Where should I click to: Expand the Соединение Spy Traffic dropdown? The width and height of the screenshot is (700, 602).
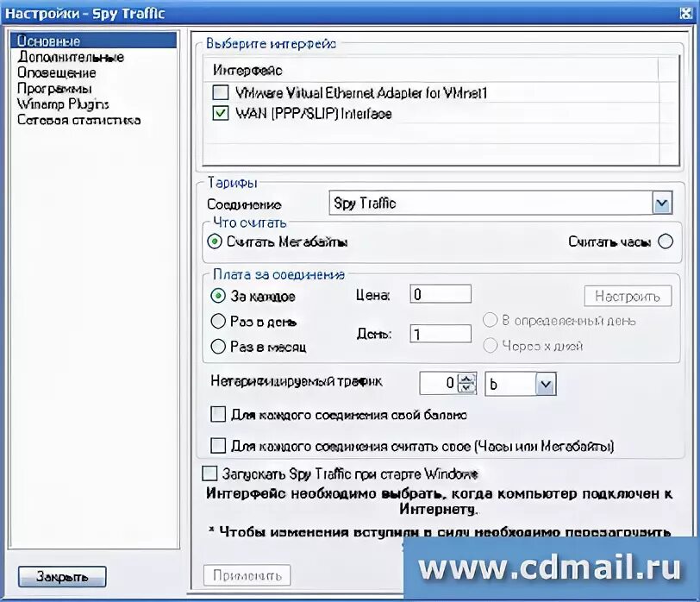pos(661,204)
